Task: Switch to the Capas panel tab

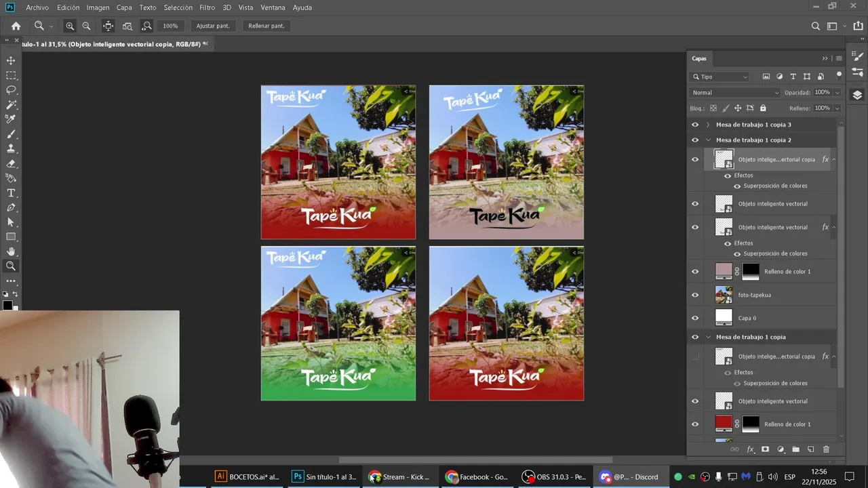Action: 699,58
